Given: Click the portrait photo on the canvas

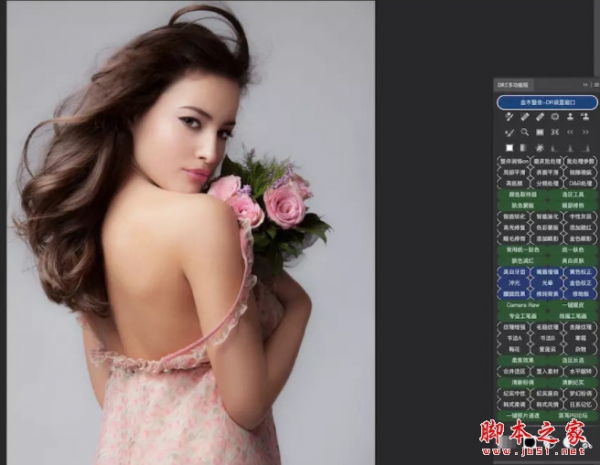Looking at the screenshot, I should pyautogui.click(x=191, y=232).
